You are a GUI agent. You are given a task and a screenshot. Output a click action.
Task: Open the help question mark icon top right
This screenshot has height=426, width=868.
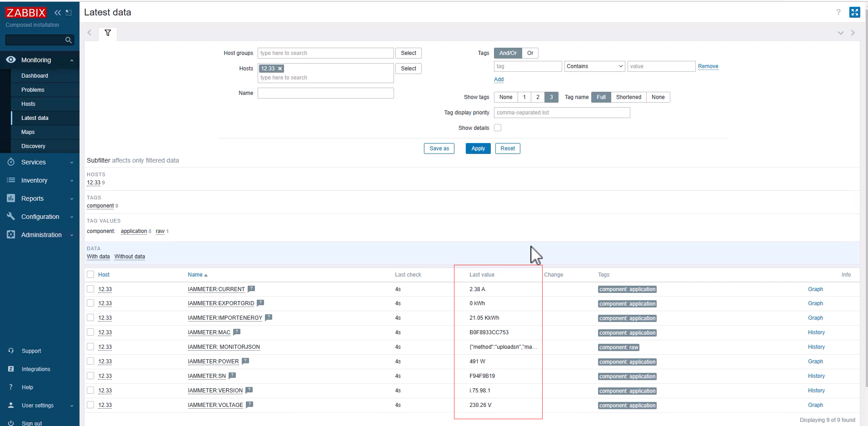(x=838, y=12)
